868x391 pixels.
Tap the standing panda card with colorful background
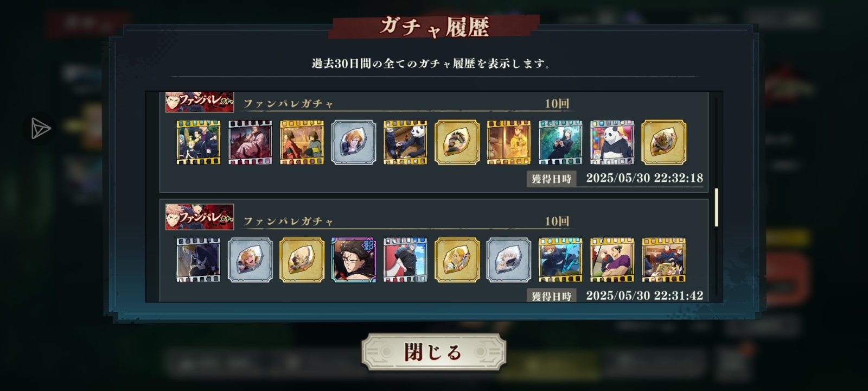612,142
